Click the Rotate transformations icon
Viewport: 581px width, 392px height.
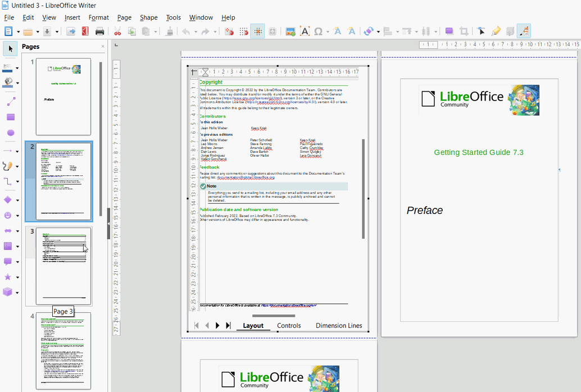tap(368, 31)
